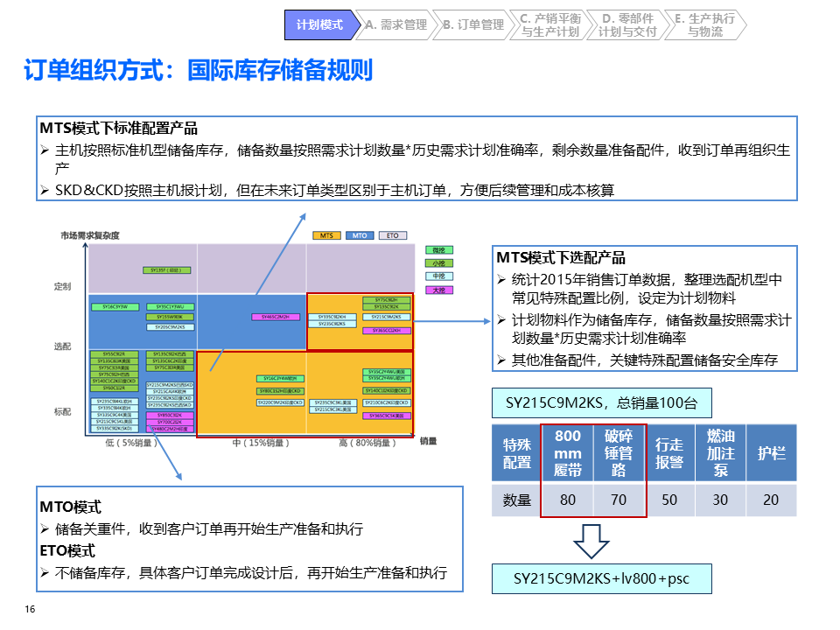The width and height of the screenshot is (840, 630).
Task: Click the ETO legend swatch
Action: [x=393, y=235]
